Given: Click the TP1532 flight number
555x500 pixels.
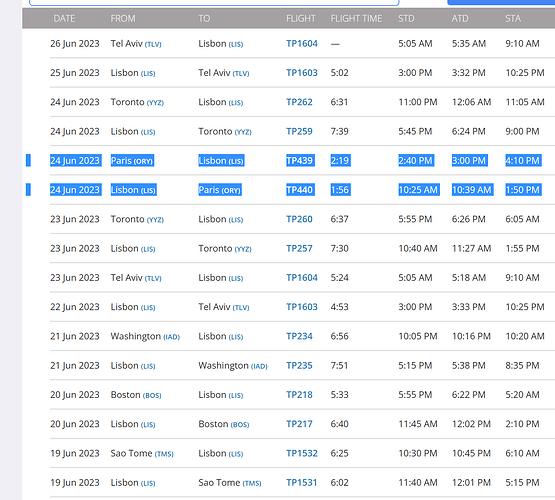Looking at the screenshot, I should pyautogui.click(x=302, y=454).
